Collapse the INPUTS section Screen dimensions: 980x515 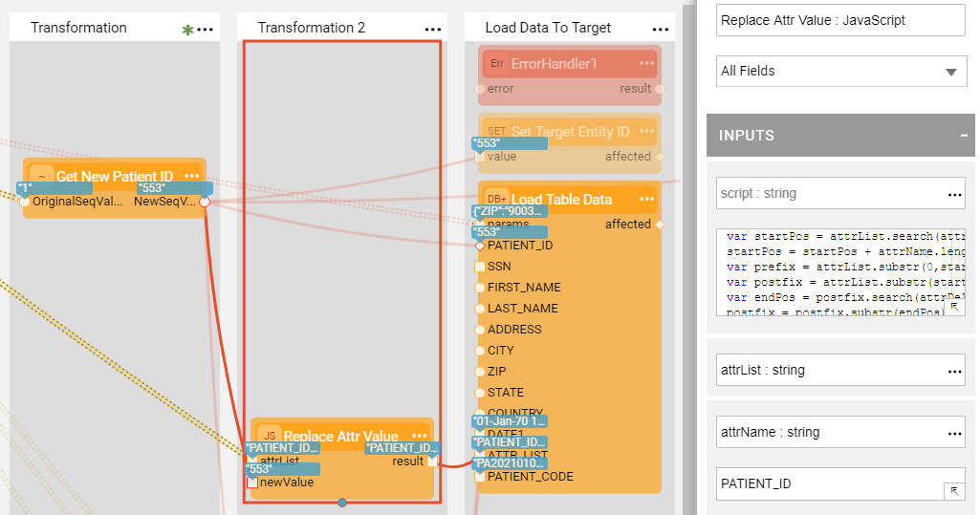pos(964,136)
